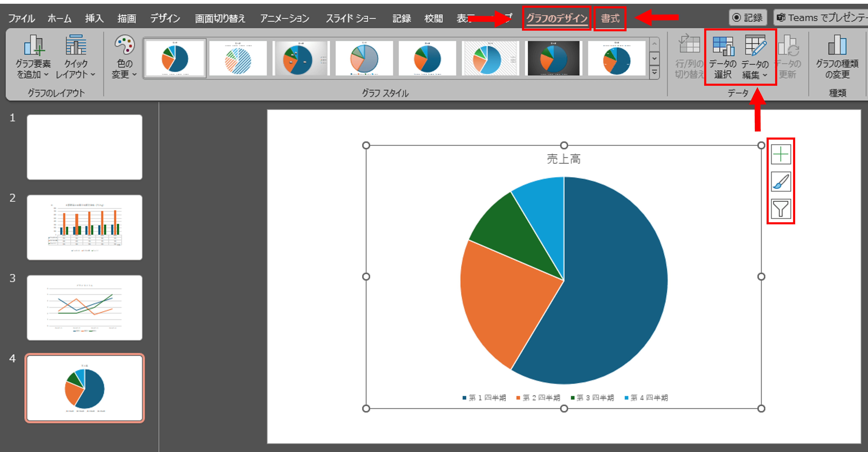Click the グラフの種類の変更 icon

coord(837,57)
